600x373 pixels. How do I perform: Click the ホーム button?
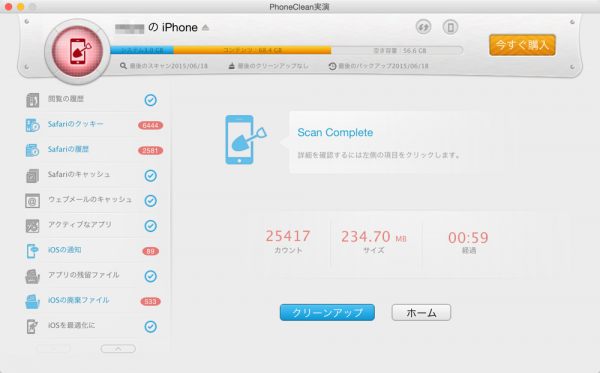[421, 313]
